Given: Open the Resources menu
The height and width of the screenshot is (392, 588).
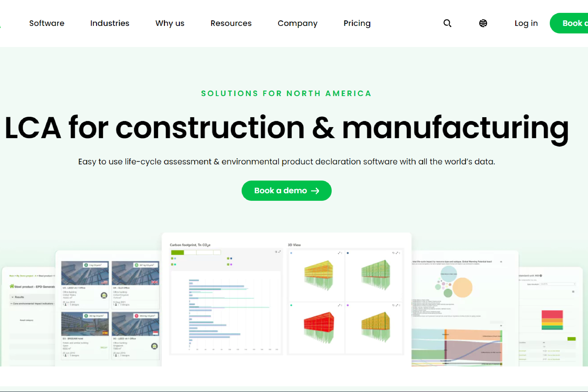Looking at the screenshot, I should coord(231,23).
